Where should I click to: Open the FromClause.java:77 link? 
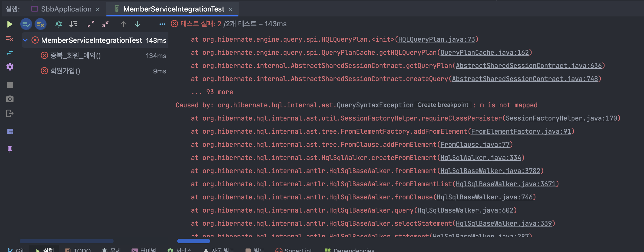tap(475, 145)
